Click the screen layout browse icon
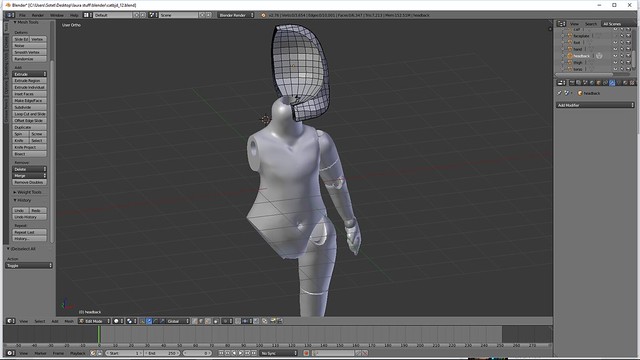 (x=88, y=15)
